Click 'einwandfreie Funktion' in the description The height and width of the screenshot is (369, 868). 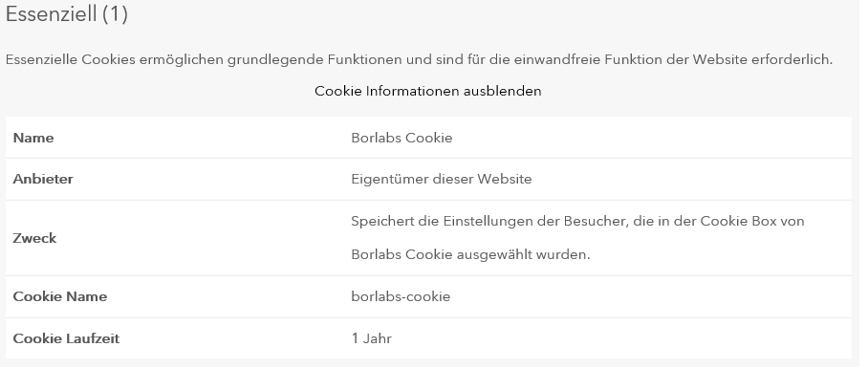coord(588,60)
